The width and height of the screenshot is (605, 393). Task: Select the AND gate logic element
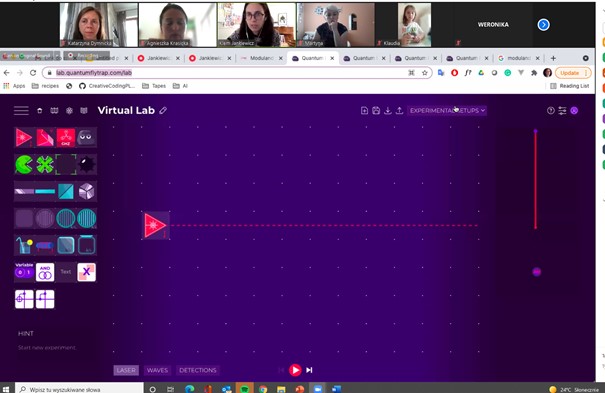tap(45, 272)
